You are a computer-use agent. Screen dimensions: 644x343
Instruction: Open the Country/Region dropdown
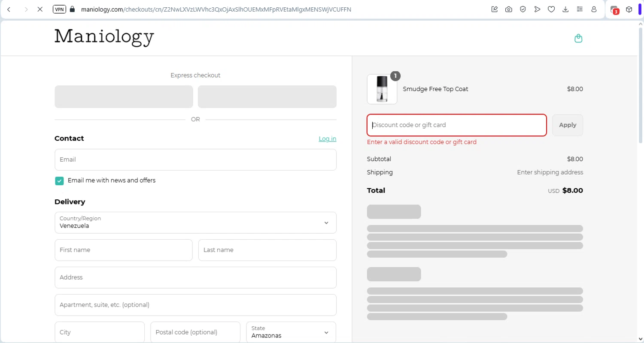point(195,223)
